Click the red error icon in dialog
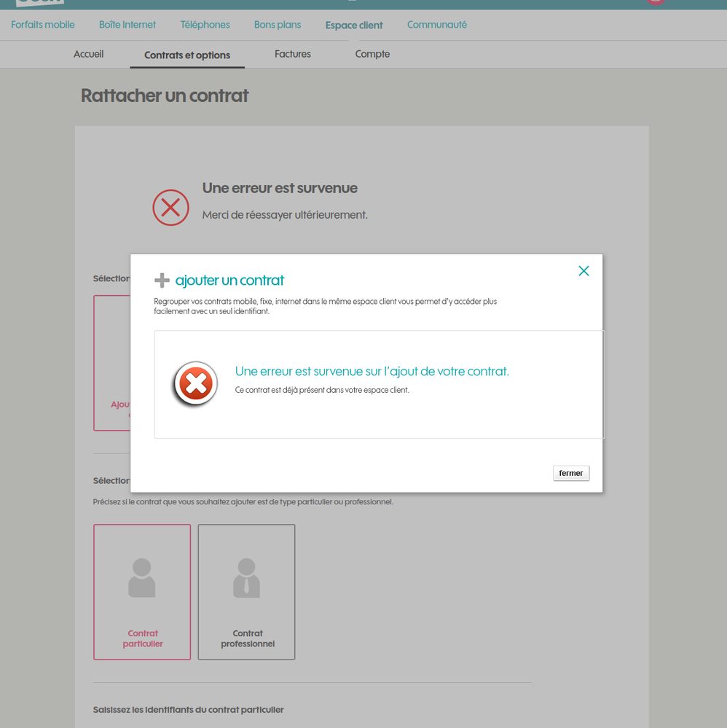Image resolution: width=727 pixels, height=728 pixels. coord(195,384)
